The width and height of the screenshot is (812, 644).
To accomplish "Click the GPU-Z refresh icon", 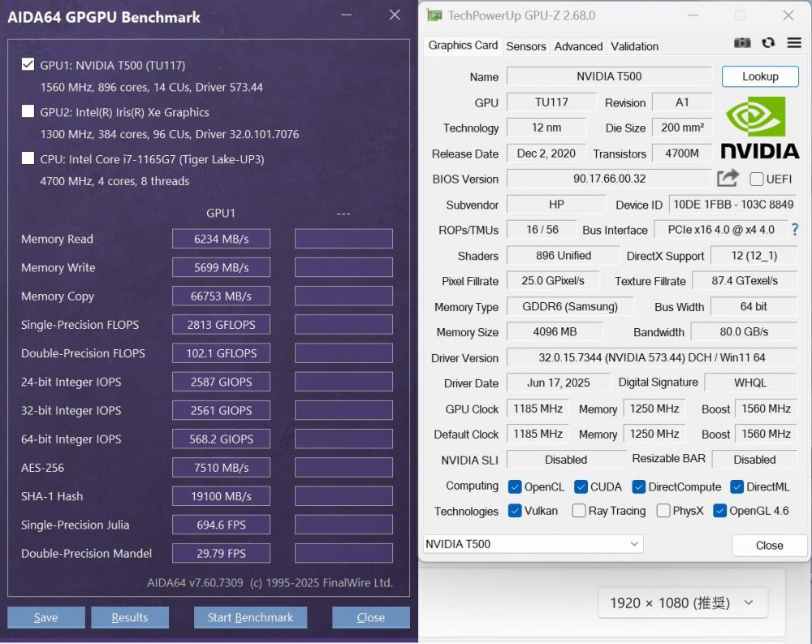I will pos(768,43).
